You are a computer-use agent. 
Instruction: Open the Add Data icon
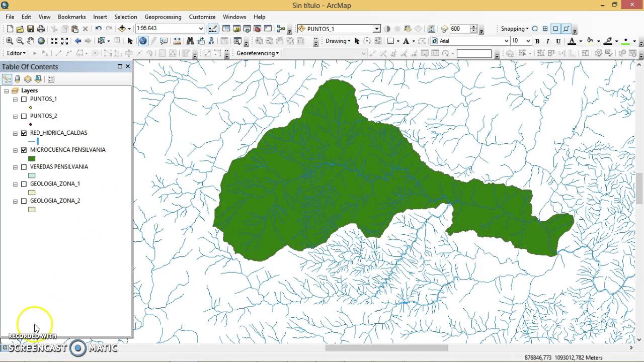tap(122, 29)
